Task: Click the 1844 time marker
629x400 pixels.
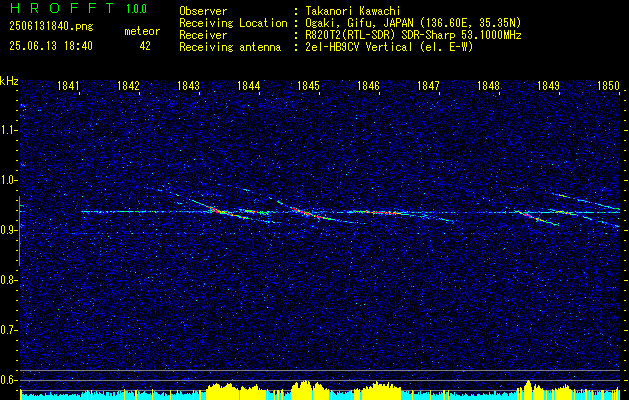Action: [x=248, y=86]
